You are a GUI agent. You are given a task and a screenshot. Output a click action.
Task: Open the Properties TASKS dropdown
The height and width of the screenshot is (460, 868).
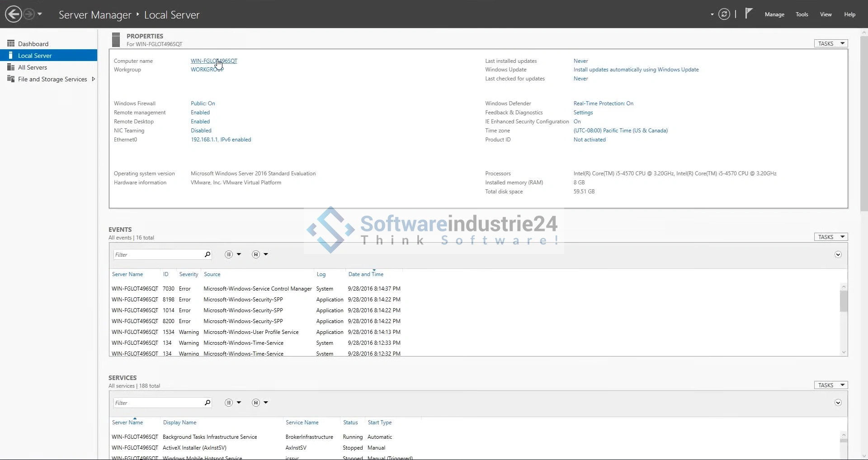click(831, 44)
